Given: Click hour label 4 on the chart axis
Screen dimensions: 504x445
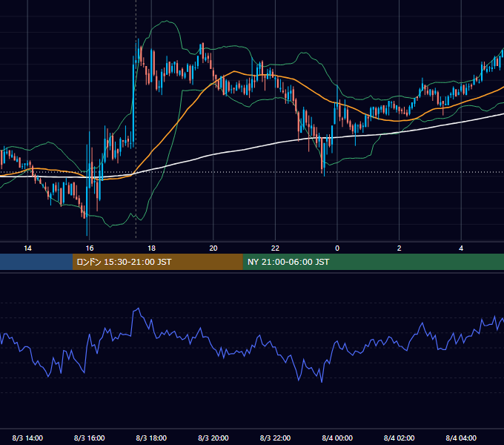Looking at the screenshot, I should tap(461, 248).
